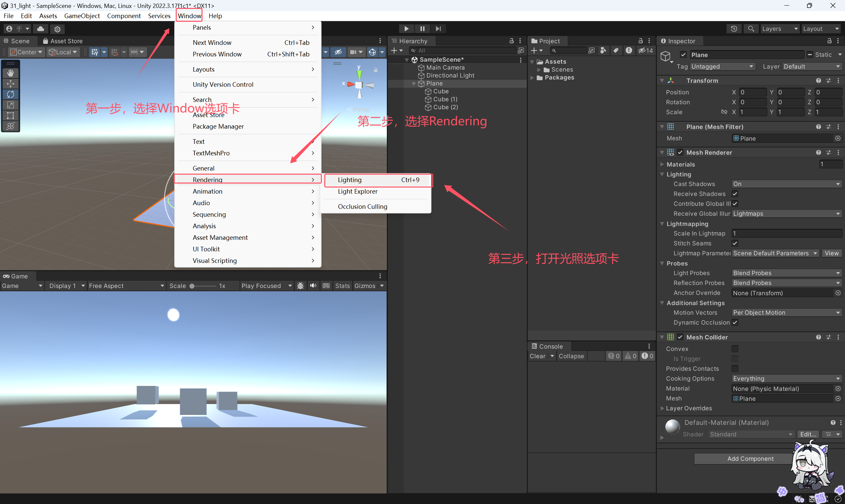Select the Scale tool
Image resolution: width=845 pixels, height=504 pixels.
[x=11, y=105]
